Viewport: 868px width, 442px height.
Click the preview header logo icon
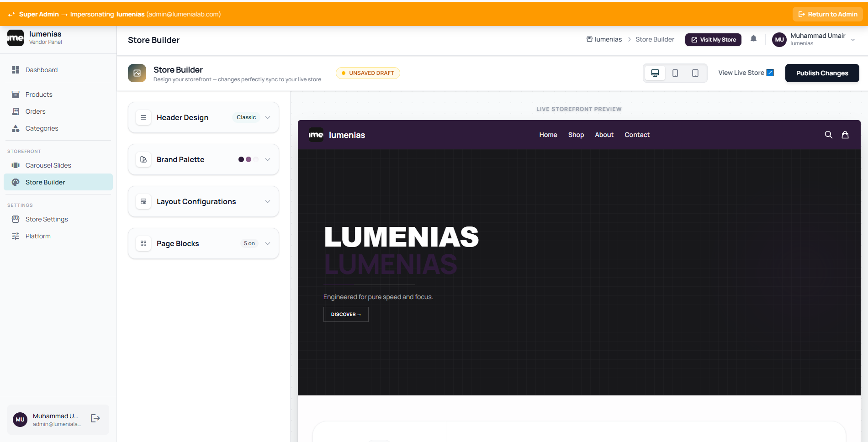(x=316, y=135)
